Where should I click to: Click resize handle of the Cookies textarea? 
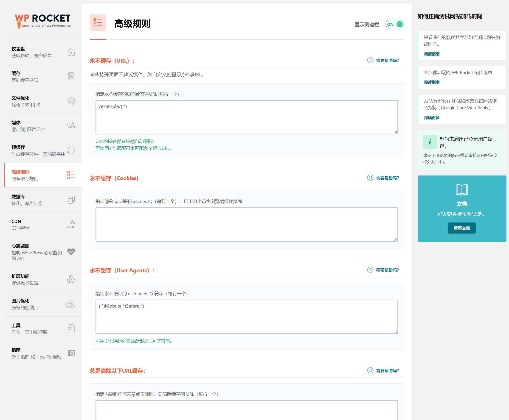(x=395, y=239)
